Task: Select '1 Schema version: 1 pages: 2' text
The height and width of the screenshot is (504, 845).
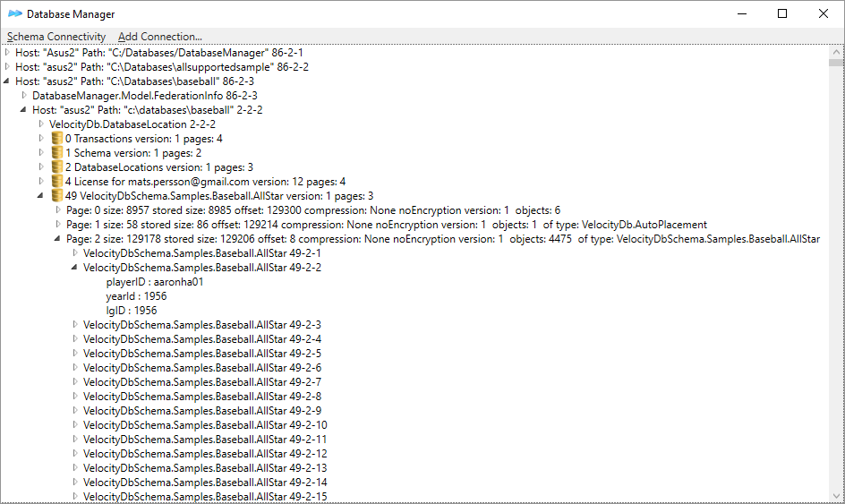Action: 133,153
